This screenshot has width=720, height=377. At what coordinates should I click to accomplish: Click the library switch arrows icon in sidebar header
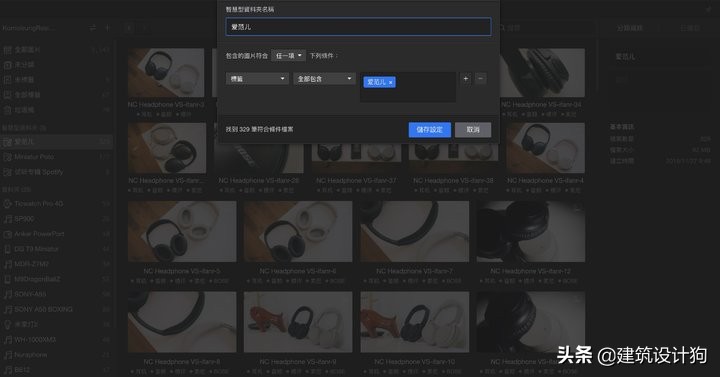92,28
